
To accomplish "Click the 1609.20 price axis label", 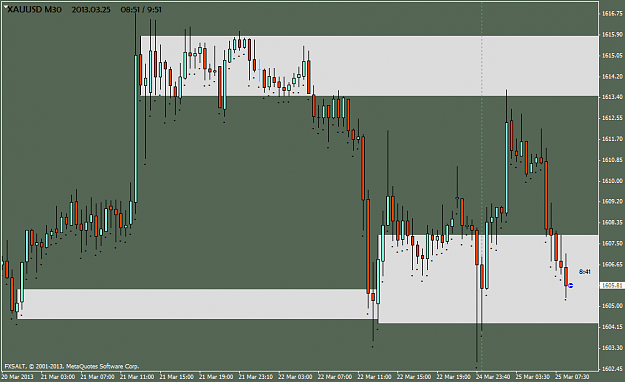I will click(612, 201).
